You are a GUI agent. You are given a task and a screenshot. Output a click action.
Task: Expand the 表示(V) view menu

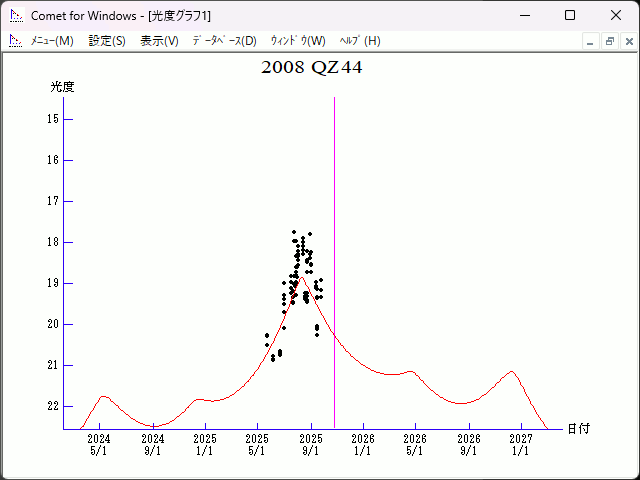coord(159,41)
